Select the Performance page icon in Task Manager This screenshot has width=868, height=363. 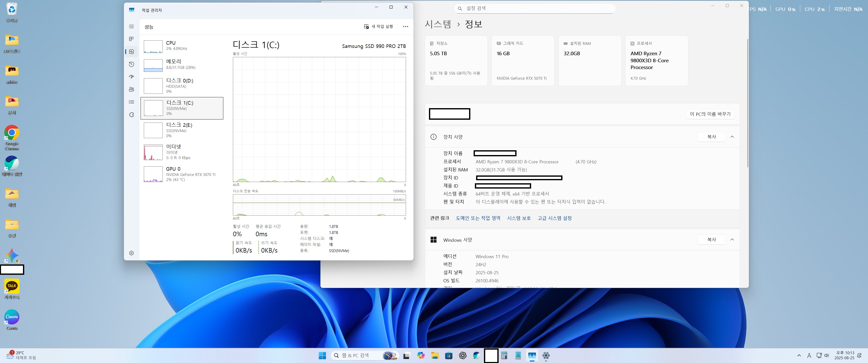tap(131, 51)
